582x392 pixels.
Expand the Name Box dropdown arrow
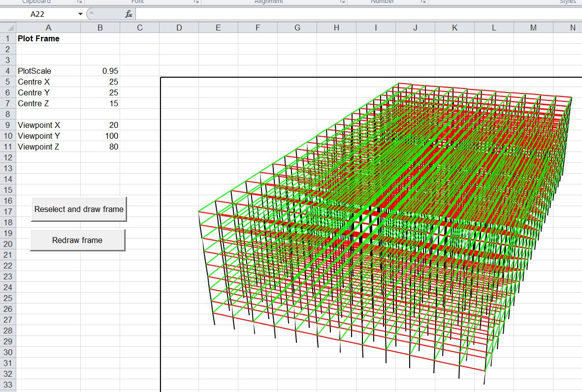pyautogui.click(x=80, y=14)
